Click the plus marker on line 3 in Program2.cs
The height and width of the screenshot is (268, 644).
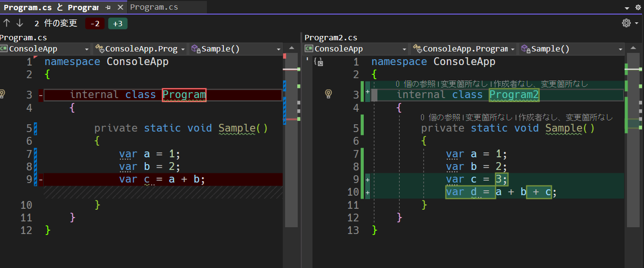(x=368, y=91)
